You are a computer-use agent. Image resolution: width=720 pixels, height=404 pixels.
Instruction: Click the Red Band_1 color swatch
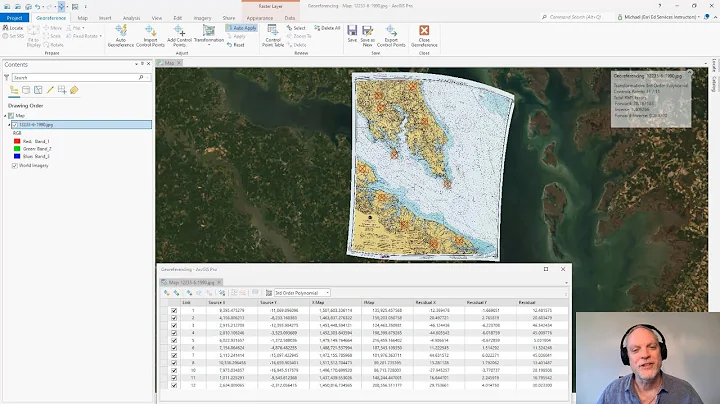(x=17, y=141)
